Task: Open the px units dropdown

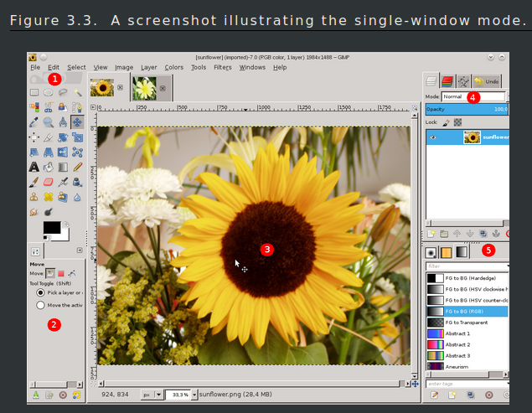Action: [x=152, y=395]
